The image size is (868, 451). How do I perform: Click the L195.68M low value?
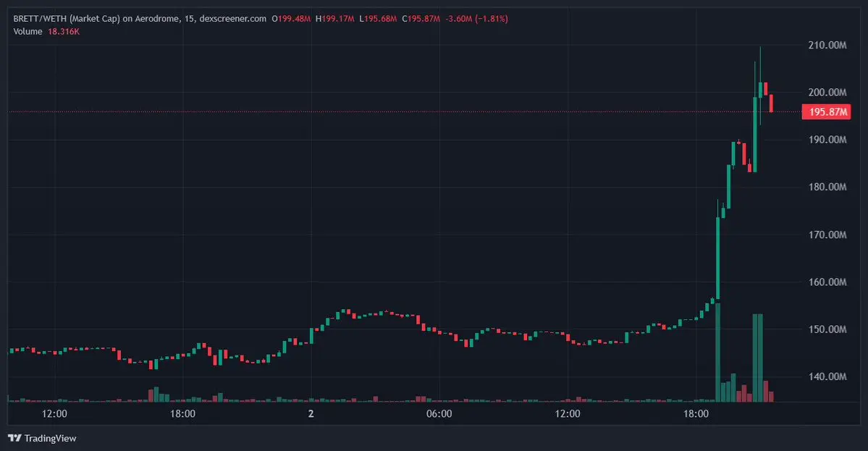[x=378, y=19]
